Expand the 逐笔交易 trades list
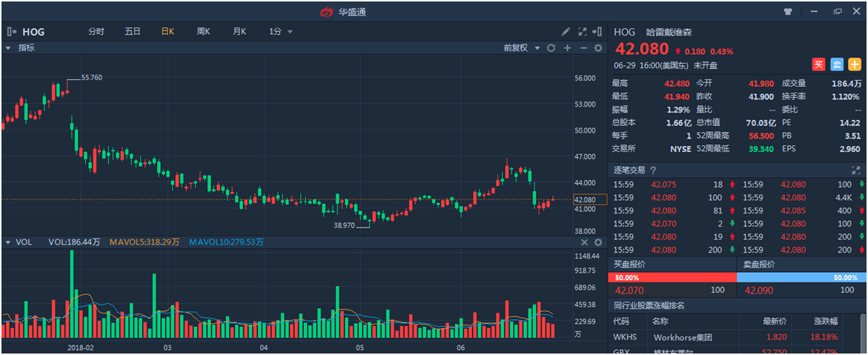This screenshot has height=355, width=868. (x=855, y=170)
